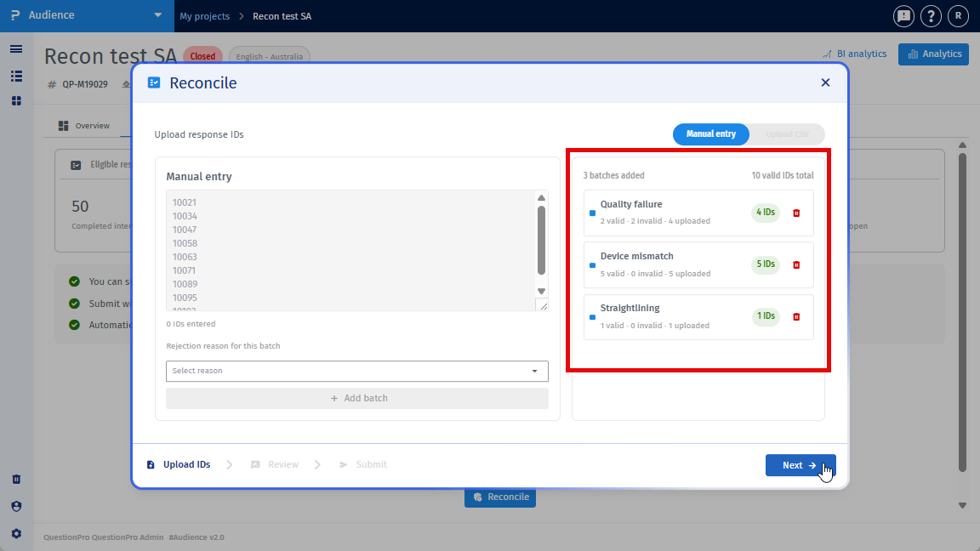Click the Quality failure batch title
Screen dimensions: 980x551
tap(631, 204)
